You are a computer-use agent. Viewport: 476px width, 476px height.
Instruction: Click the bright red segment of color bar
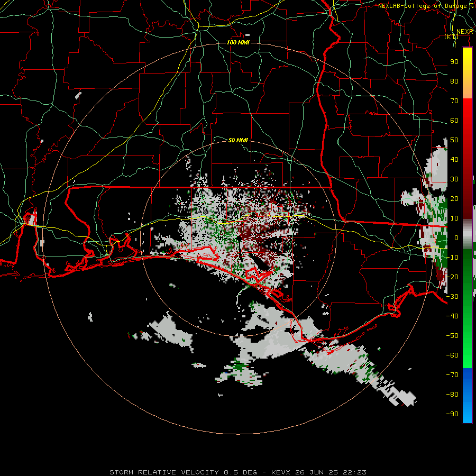click(467, 112)
